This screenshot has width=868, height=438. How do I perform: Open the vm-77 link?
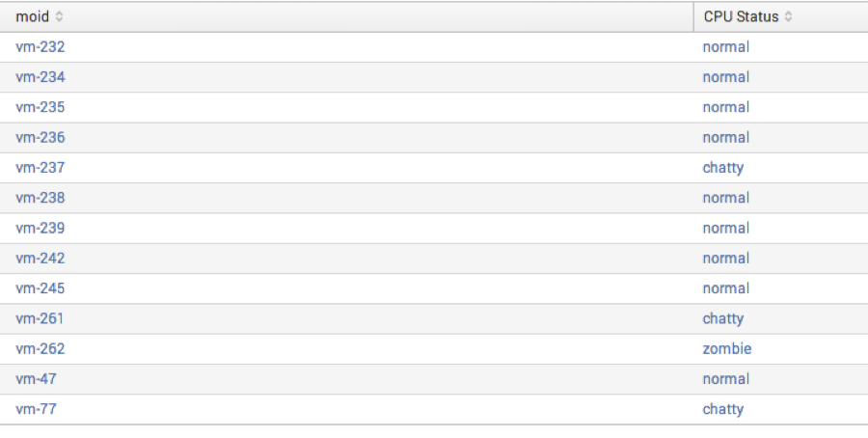pos(36,409)
